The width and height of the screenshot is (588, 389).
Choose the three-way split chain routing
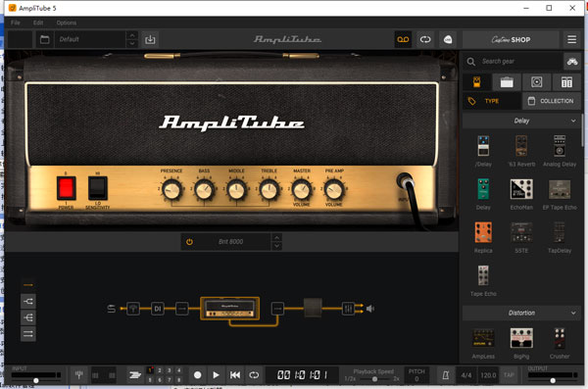28,317
